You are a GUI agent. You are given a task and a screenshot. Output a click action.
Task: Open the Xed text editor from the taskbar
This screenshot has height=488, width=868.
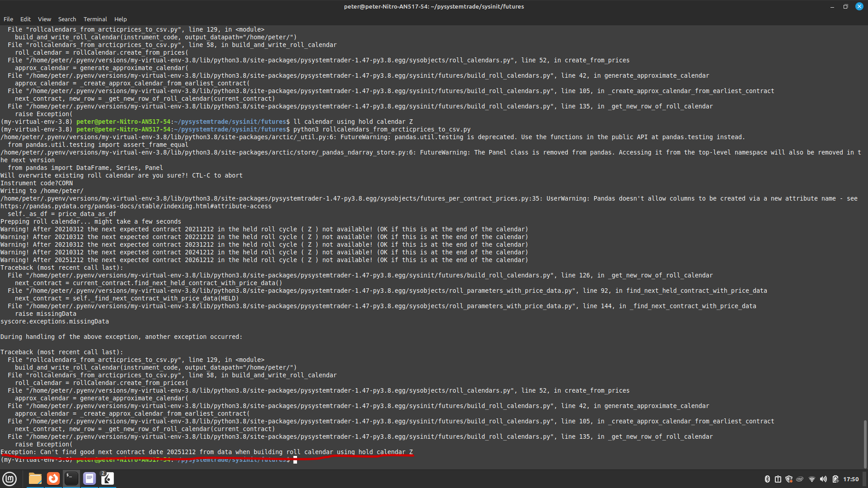[x=89, y=479]
